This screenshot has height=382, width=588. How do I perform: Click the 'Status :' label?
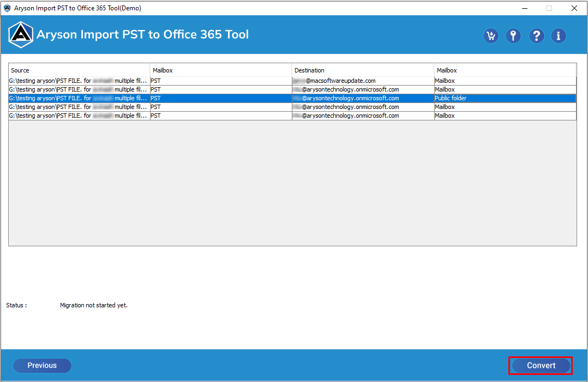[16, 305]
